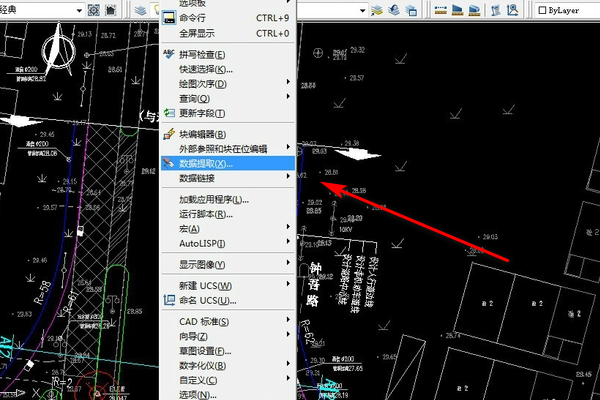Select highlighted 数据提取(X)... menu item
Screen dimensions: 600x400
(227, 163)
